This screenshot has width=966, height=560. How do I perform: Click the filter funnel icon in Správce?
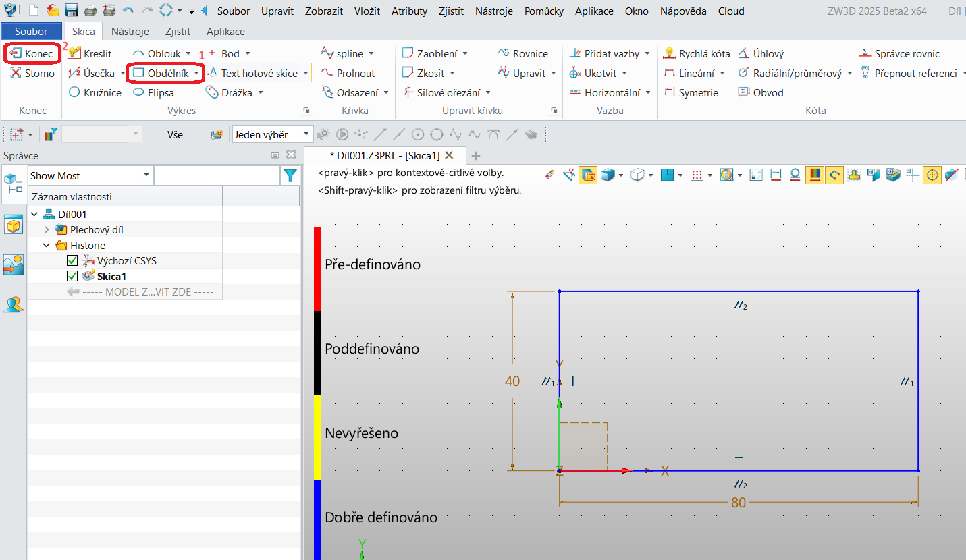click(290, 176)
